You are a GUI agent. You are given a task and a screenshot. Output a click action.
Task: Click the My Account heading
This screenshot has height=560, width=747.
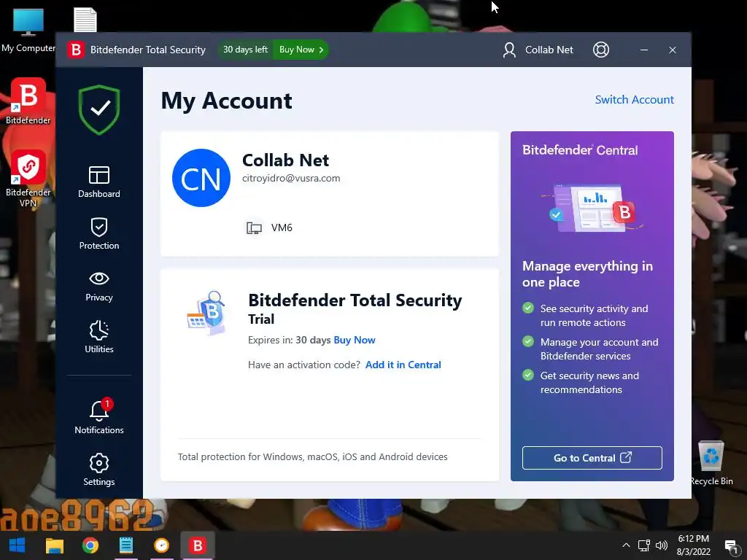(x=227, y=101)
